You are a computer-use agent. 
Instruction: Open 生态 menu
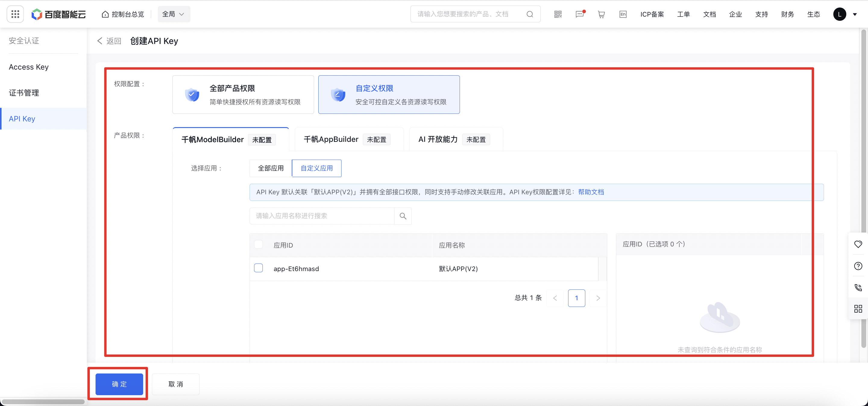point(813,14)
